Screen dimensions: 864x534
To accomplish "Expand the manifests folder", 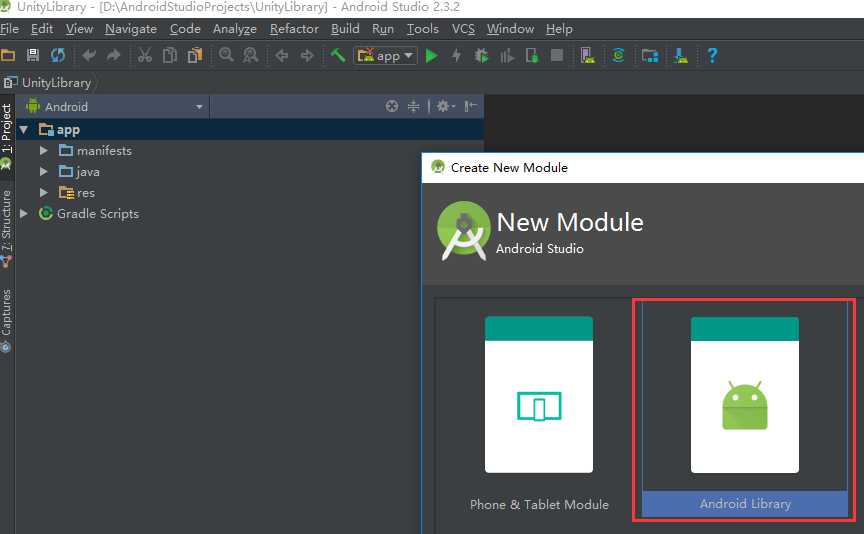I will (44, 150).
